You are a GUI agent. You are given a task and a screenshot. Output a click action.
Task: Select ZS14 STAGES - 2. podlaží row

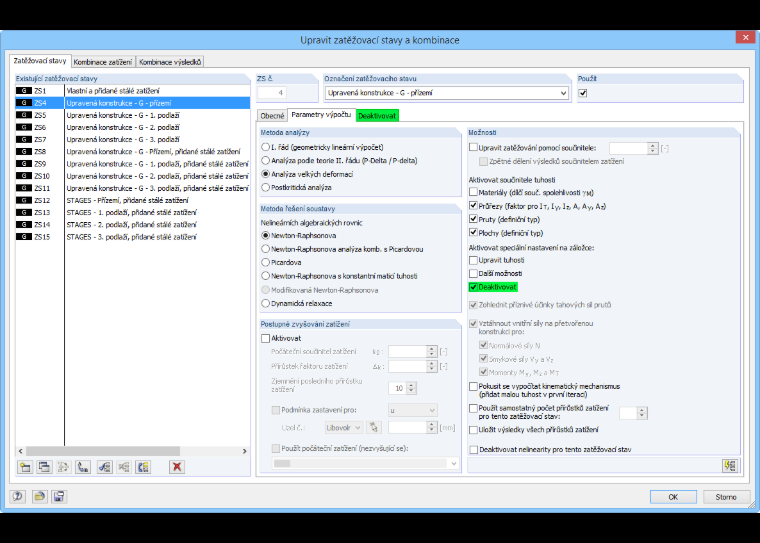tap(133, 224)
